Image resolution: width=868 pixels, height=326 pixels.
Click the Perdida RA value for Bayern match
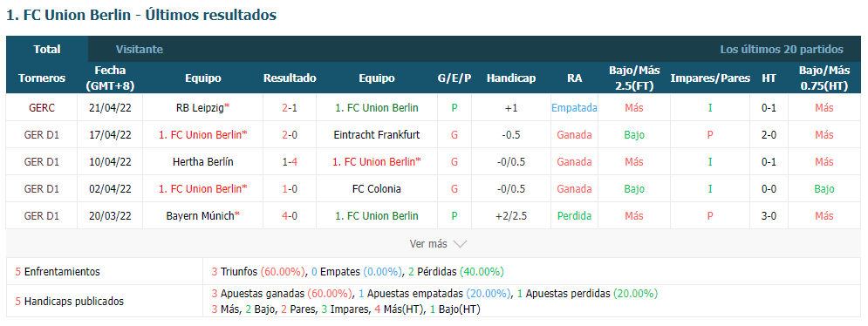[x=575, y=216]
